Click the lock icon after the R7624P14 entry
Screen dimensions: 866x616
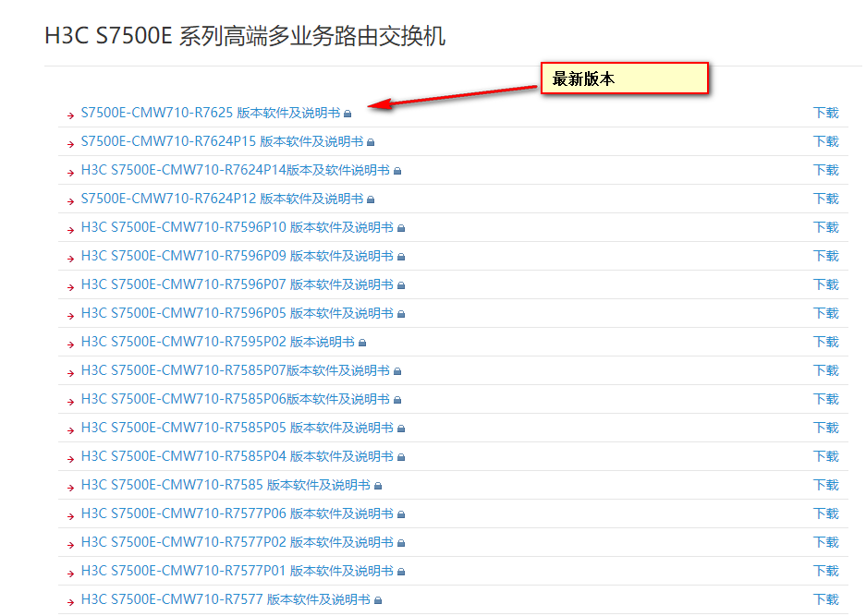click(x=397, y=171)
